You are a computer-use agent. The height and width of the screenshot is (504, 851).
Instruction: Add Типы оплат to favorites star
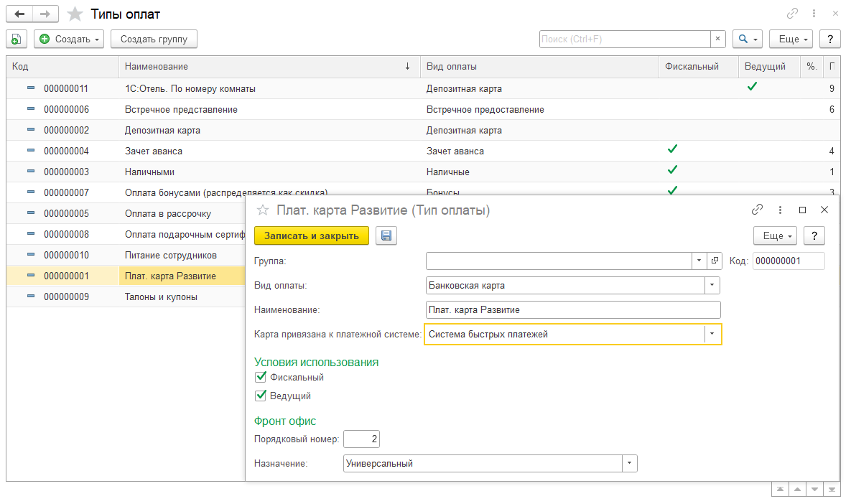pyautogui.click(x=75, y=14)
